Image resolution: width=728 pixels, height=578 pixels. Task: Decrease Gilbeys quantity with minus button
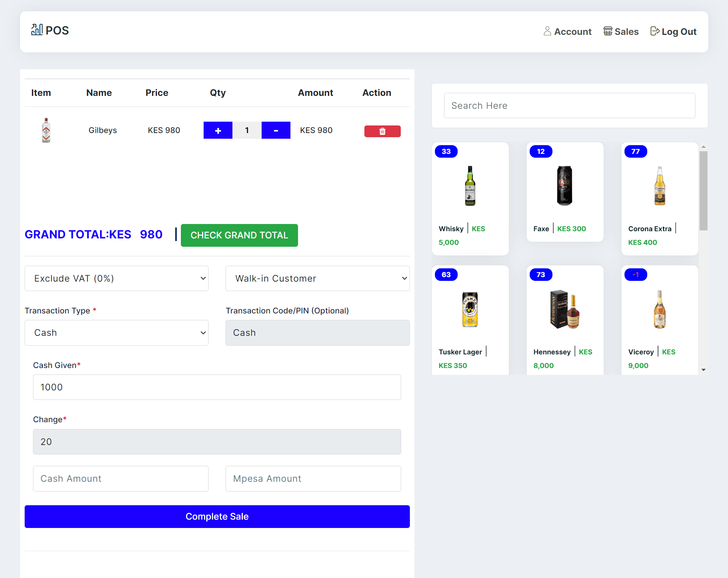click(x=276, y=130)
